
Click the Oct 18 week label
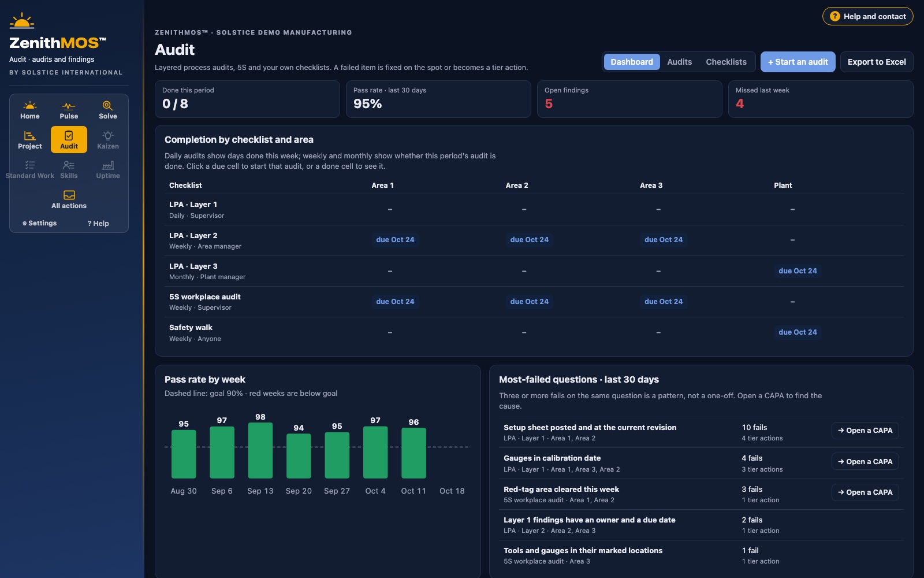point(452,491)
